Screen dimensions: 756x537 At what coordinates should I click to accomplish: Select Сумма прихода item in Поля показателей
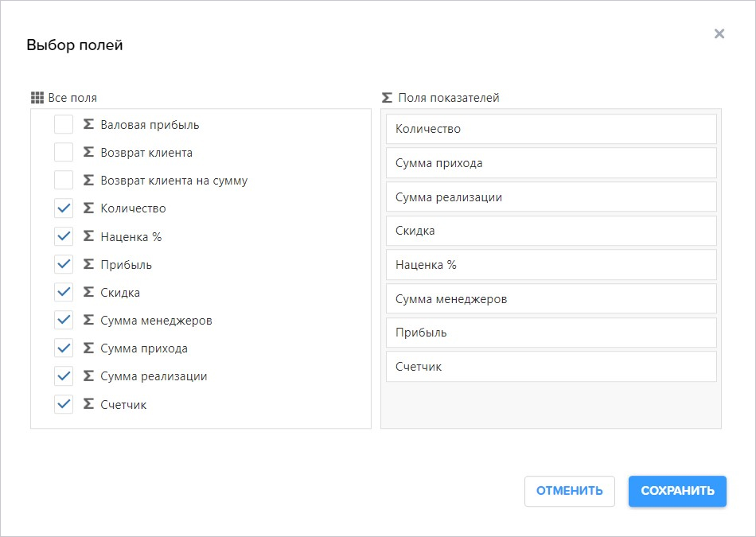point(551,163)
